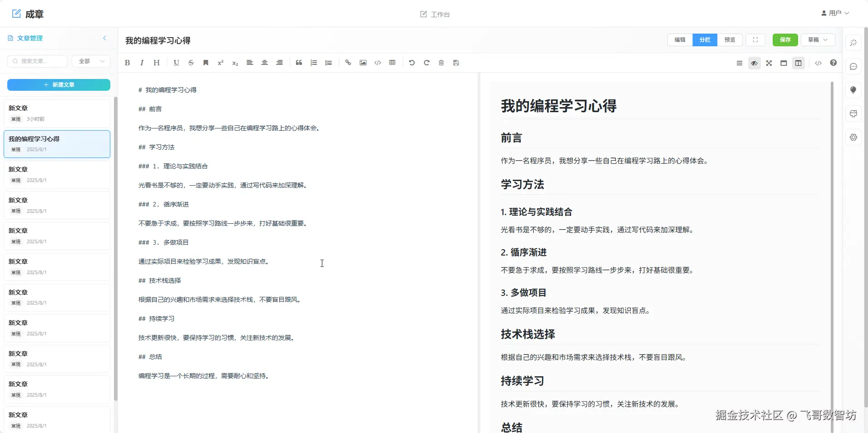Click the green 保存 button

click(785, 40)
